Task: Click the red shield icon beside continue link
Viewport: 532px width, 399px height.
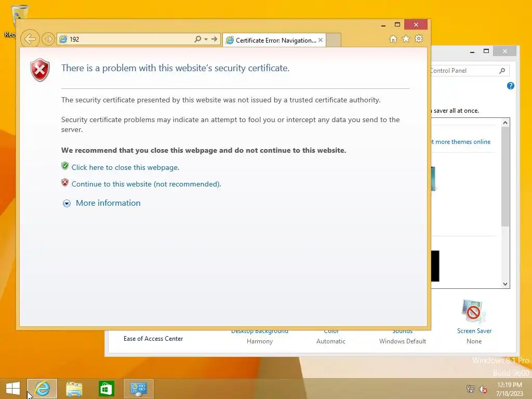Action: point(65,182)
